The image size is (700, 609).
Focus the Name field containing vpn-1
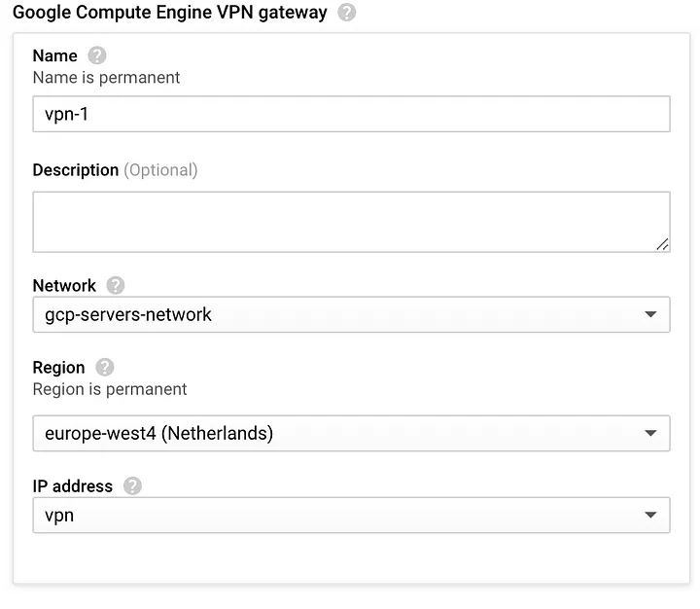351,114
